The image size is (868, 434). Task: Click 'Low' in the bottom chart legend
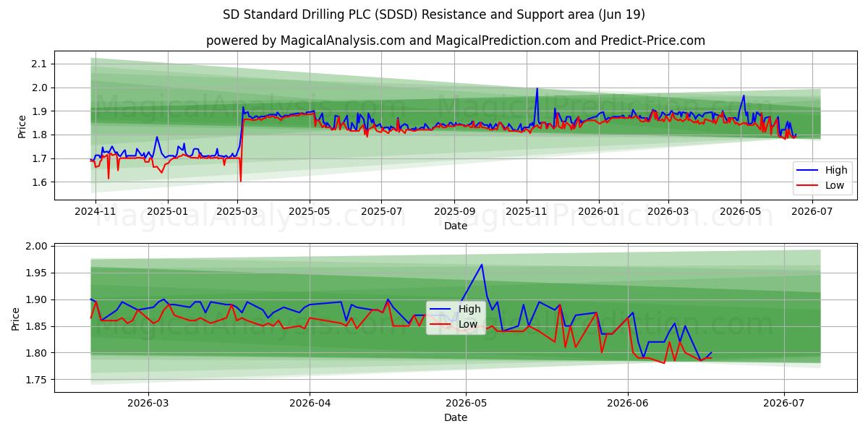468,324
